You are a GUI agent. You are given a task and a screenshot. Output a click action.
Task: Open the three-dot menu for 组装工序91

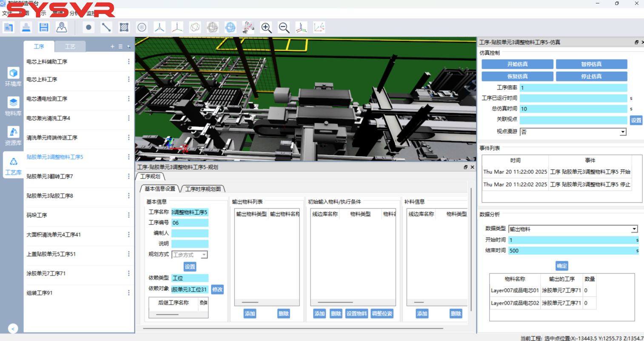click(x=129, y=293)
